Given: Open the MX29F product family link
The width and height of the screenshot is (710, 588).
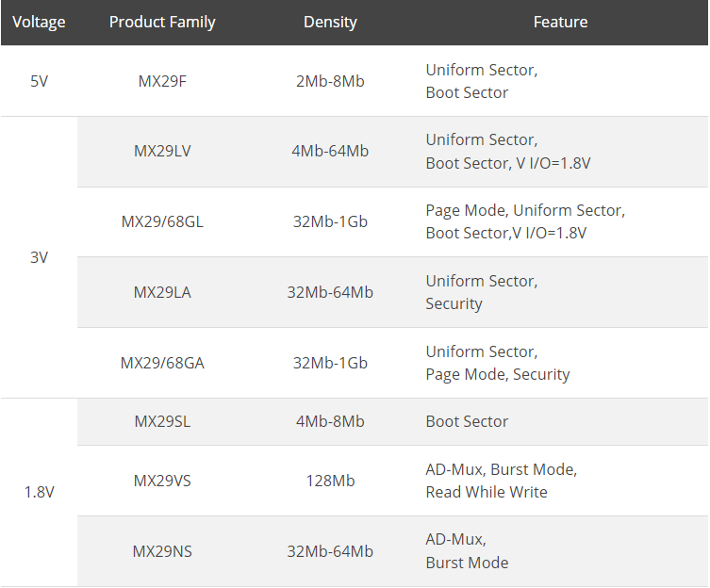Looking at the screenshot, I should [x=162, y=81].
